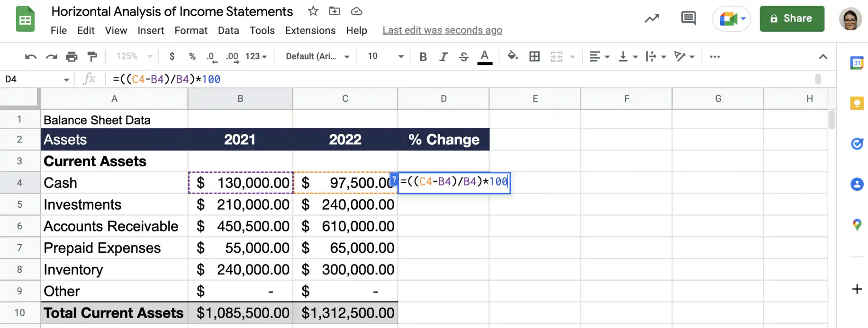Start a Google Meet call

[x=732, y=19]
